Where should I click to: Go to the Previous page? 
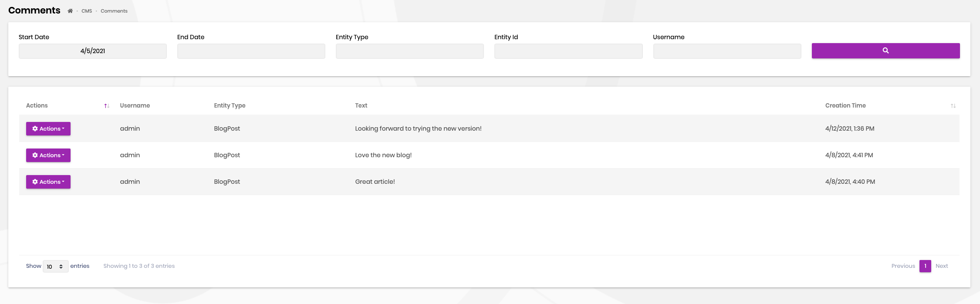point(903,266)
